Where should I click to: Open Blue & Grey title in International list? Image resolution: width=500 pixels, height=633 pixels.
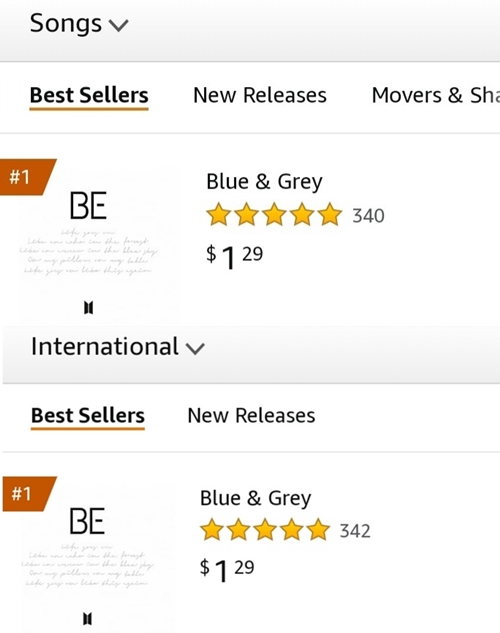point(255,498)
